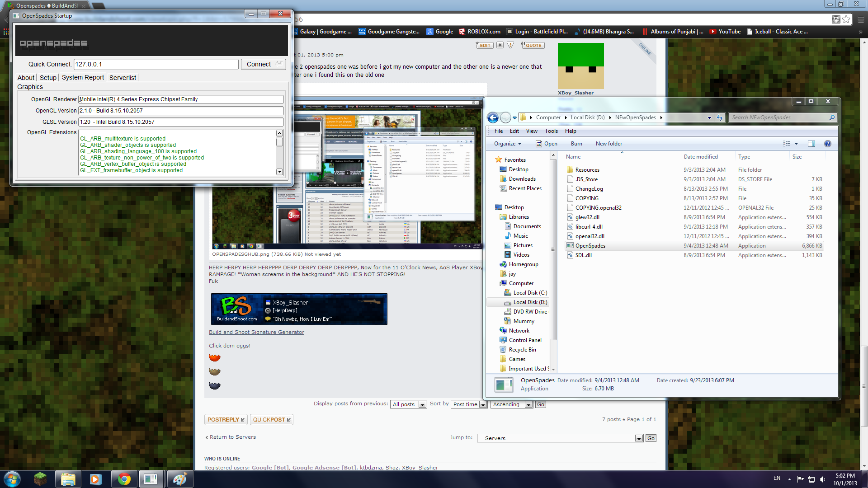Click the OpenGL Extensions scrollbar down arrow
868x488 pixels.
pyautogui.click(x=279, y=172)
